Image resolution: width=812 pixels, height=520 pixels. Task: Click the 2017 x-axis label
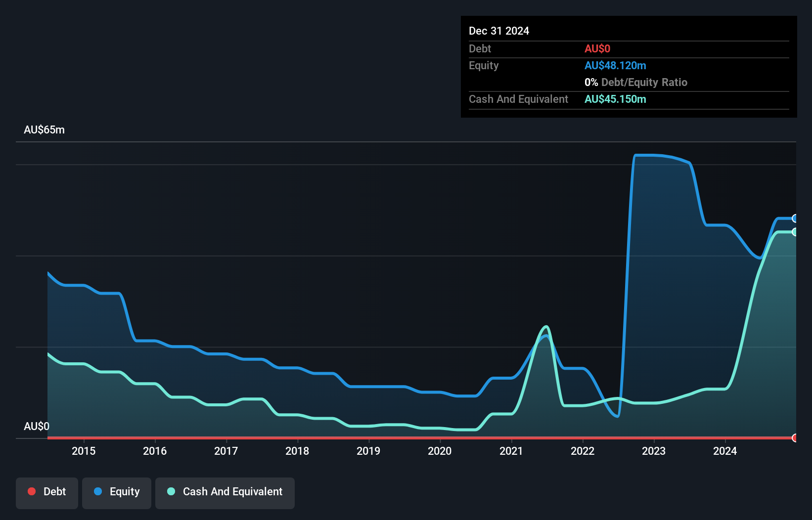click(x=226, y=451)
